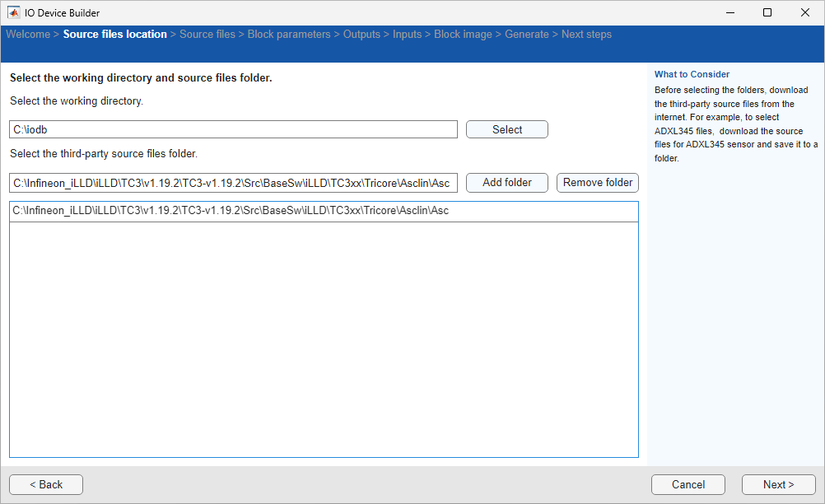Cancel the device builder wizard

pyautogui.click(x=687, y=485)
